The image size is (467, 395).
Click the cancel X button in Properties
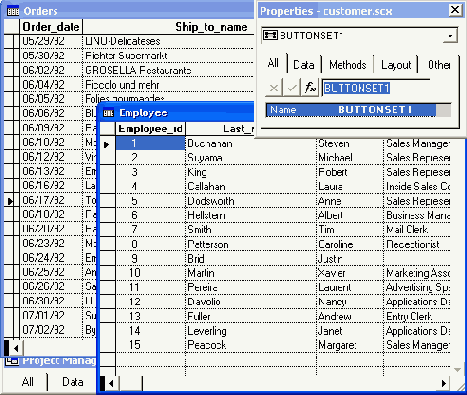274,88
